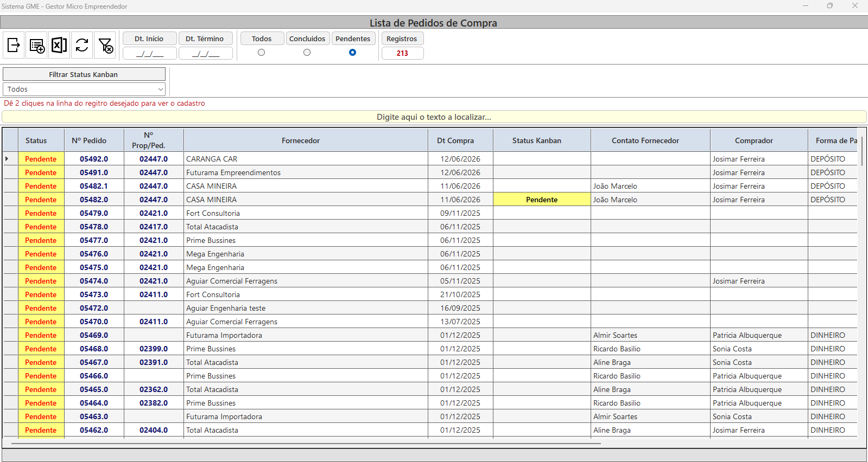Open the Filtrar Status Kanban dropdown
This screenshot has height=462, width=868.
tap(84, 89)
